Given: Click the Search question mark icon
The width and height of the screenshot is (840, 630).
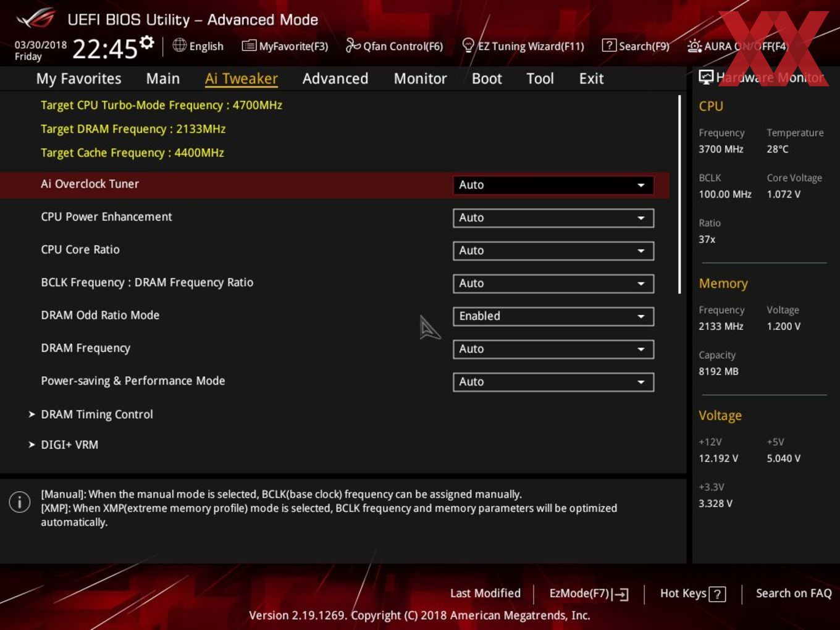Looking at the screenshot, I should (609, 45).
